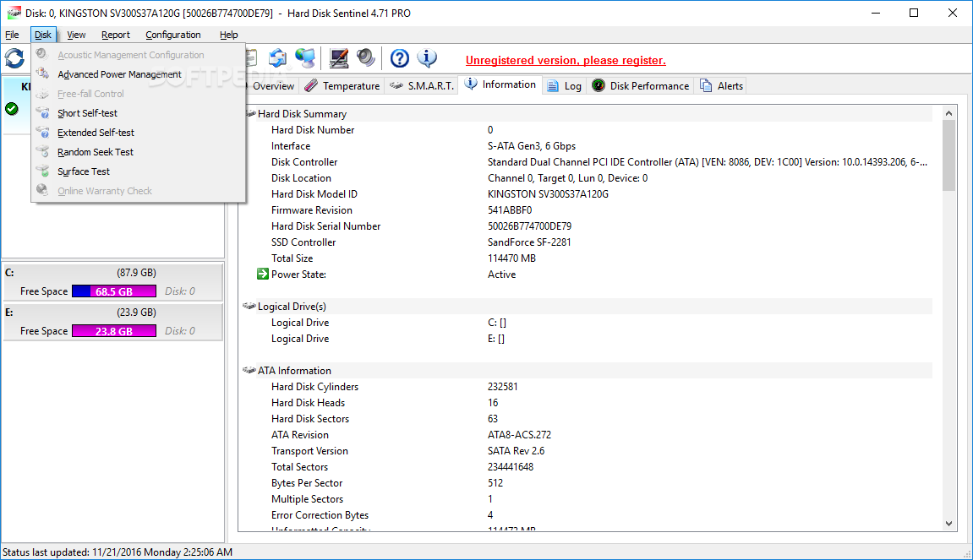Click the Total Size value 114470 MB

click(511, 258)
